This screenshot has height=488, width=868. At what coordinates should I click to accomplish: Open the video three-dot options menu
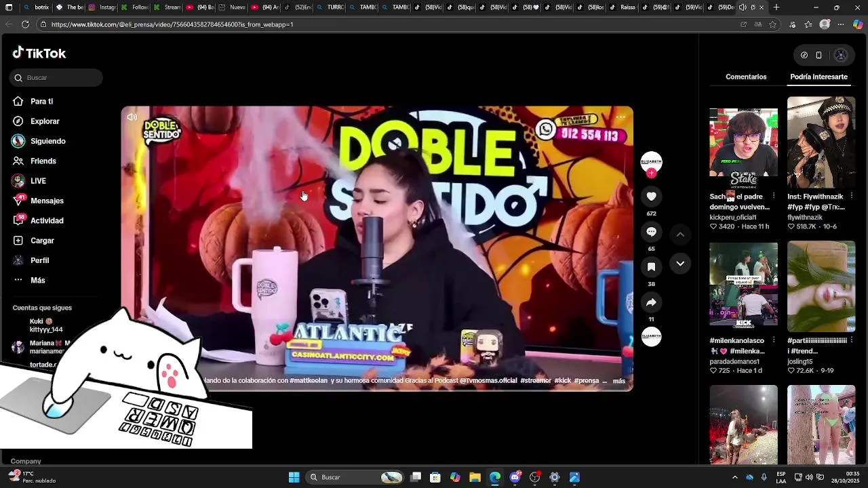point(620,117)
